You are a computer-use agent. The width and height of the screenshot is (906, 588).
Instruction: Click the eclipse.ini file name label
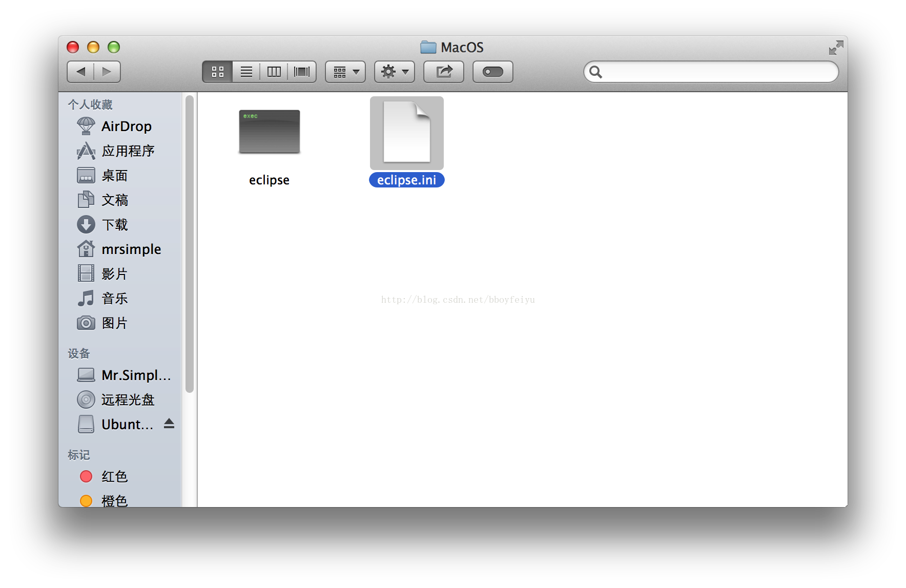pyautogui.click(x=407, y=180)
